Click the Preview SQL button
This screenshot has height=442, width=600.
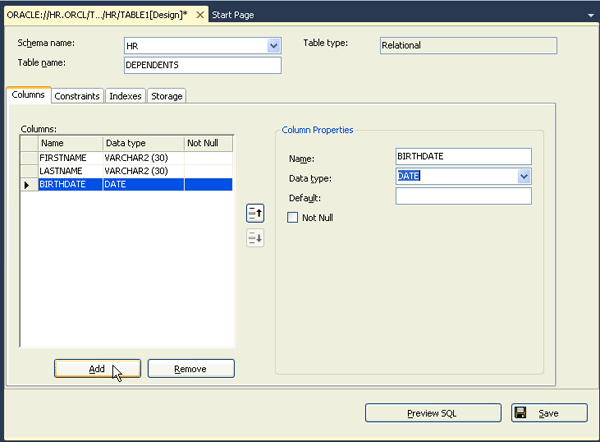coord(432,413)
